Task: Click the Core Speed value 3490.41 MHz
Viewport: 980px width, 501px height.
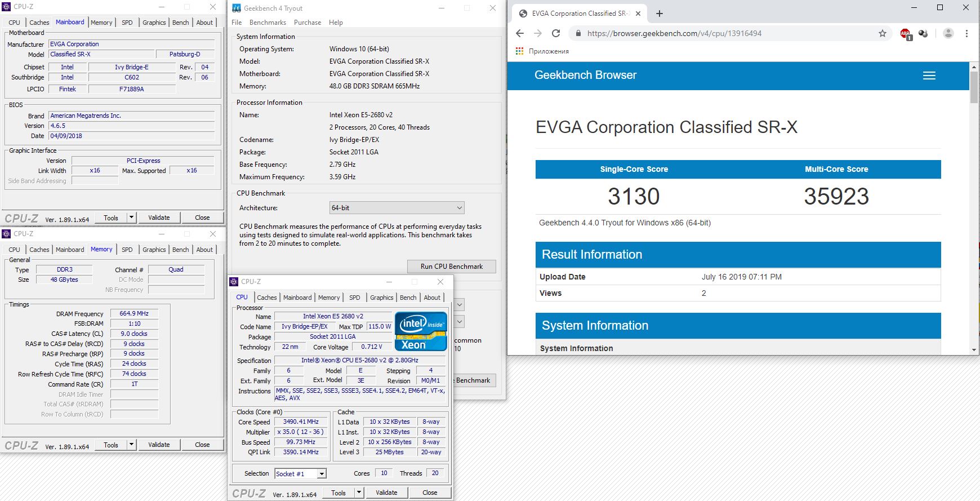Action: tap(301, 422)
